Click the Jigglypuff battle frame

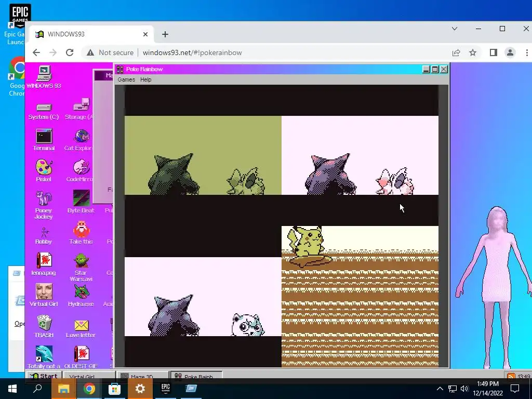(203, 297)
